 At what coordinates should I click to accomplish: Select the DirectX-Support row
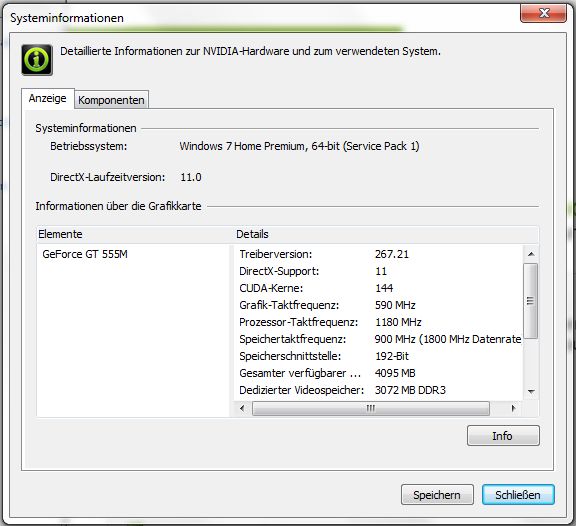pyautogui.click(x=378, y=271)
